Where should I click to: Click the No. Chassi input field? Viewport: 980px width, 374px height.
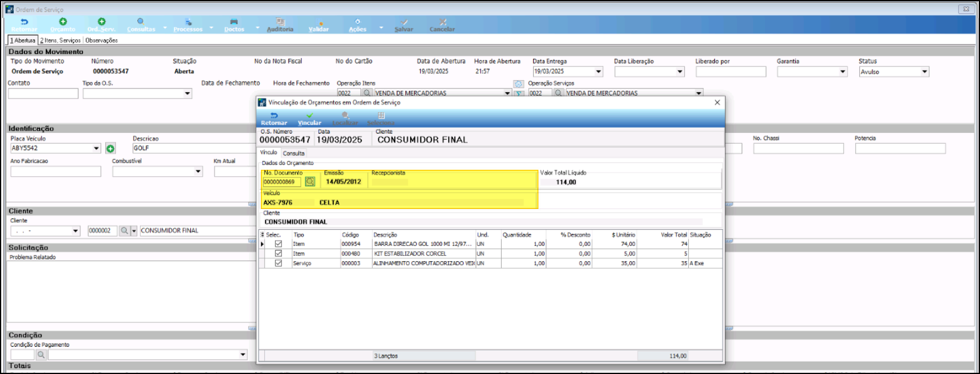(x=799, y=148)
